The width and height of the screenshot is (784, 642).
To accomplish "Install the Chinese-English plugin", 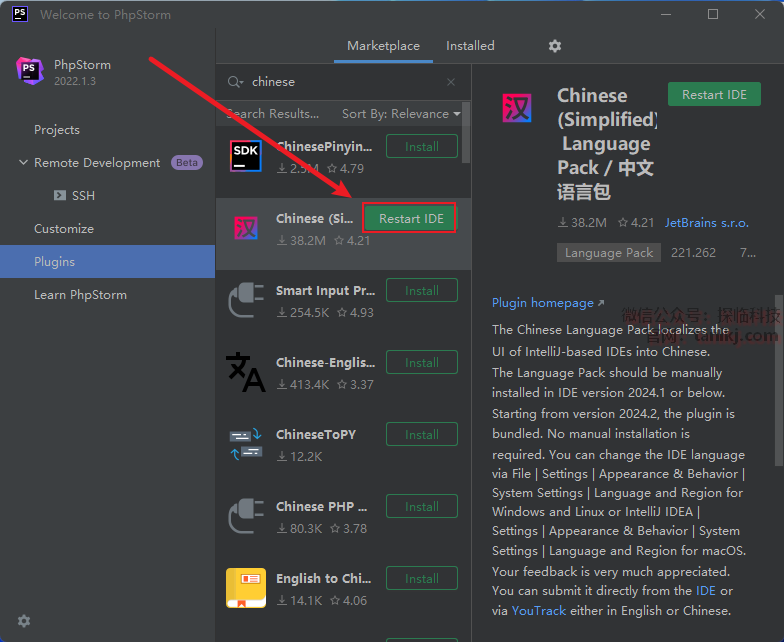I will (422, 362).
